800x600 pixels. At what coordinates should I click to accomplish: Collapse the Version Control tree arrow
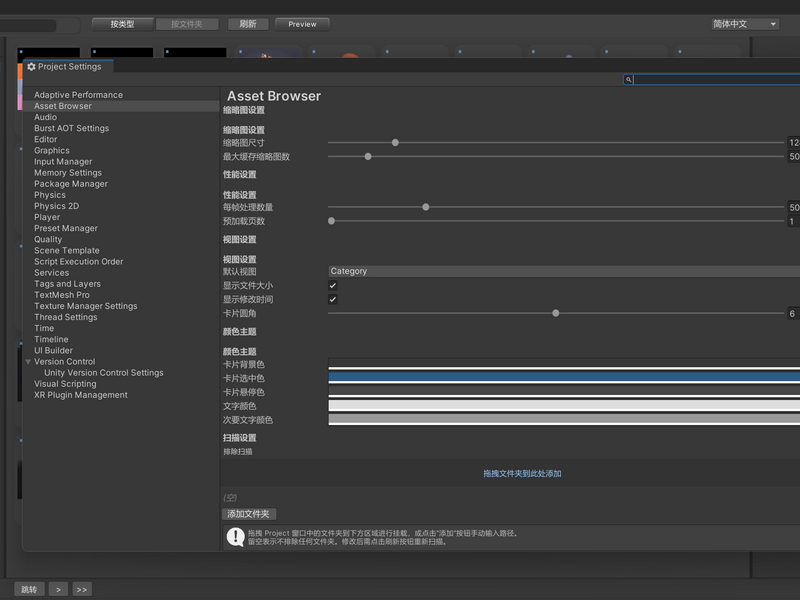point(28,362)
